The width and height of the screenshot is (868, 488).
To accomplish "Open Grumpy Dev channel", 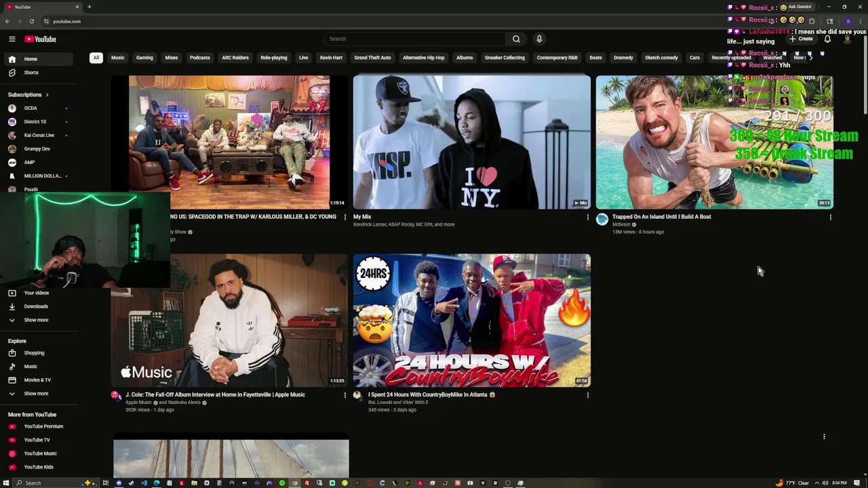I will [39, 148].
